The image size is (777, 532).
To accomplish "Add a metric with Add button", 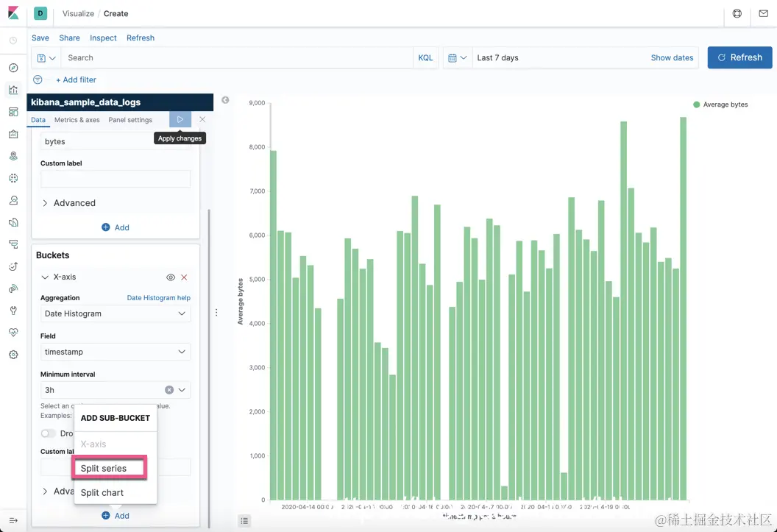I will point(116,227).
